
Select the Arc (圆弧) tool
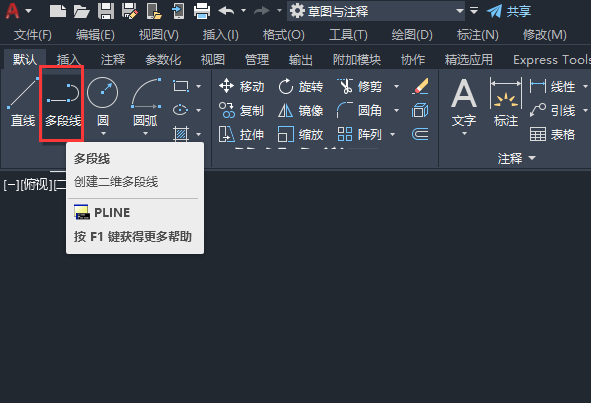click(146, 102)
